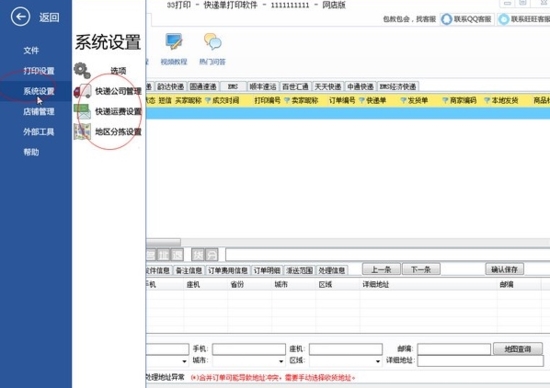Open the 文件 menu

point(31,51)
